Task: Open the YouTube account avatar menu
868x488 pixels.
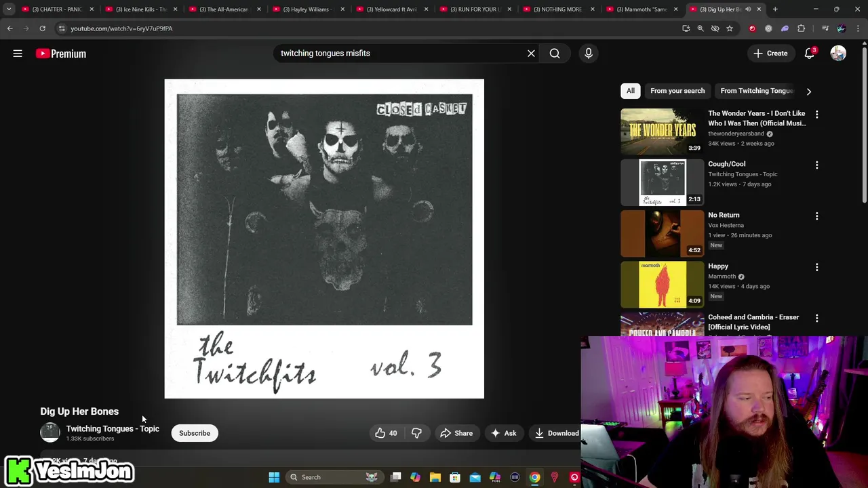Action: [x=838, y=54]
